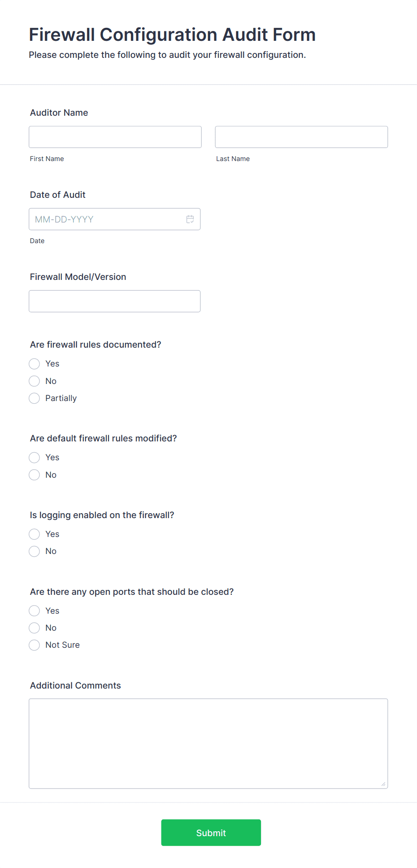Click the Additional Comments text area
The image size is (417, 868).
(208, 743)
